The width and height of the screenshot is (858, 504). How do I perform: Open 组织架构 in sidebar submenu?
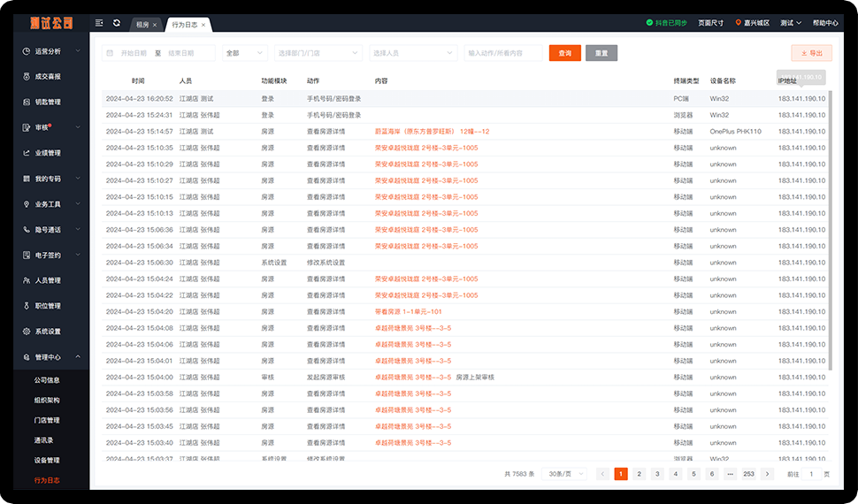47,400
